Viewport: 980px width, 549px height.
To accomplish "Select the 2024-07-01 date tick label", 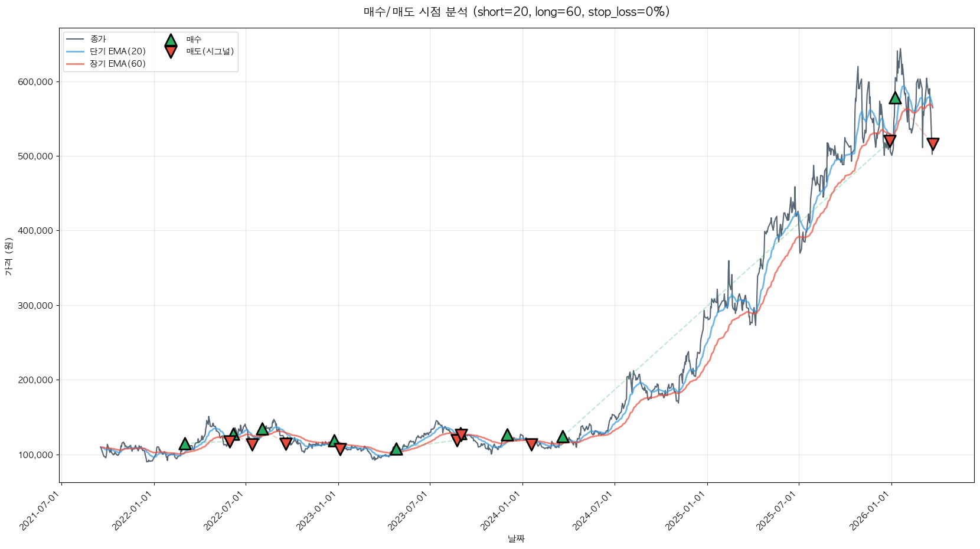I will (x=593, y=512).
